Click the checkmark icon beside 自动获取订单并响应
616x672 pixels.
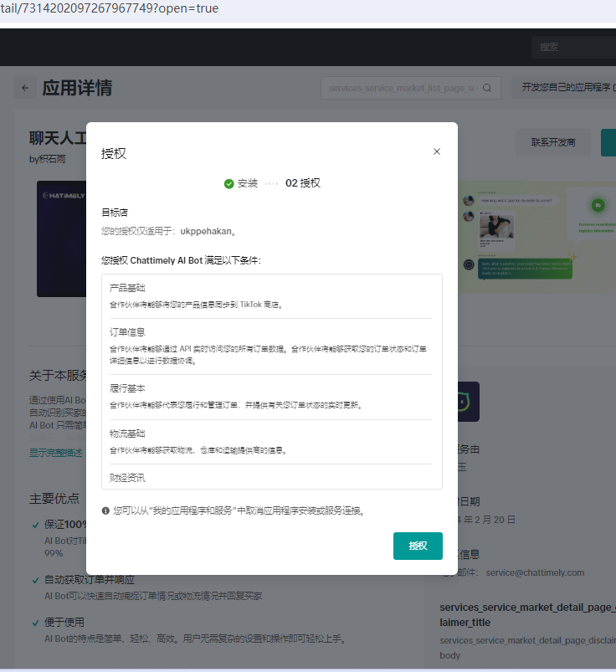pos(36,580)
